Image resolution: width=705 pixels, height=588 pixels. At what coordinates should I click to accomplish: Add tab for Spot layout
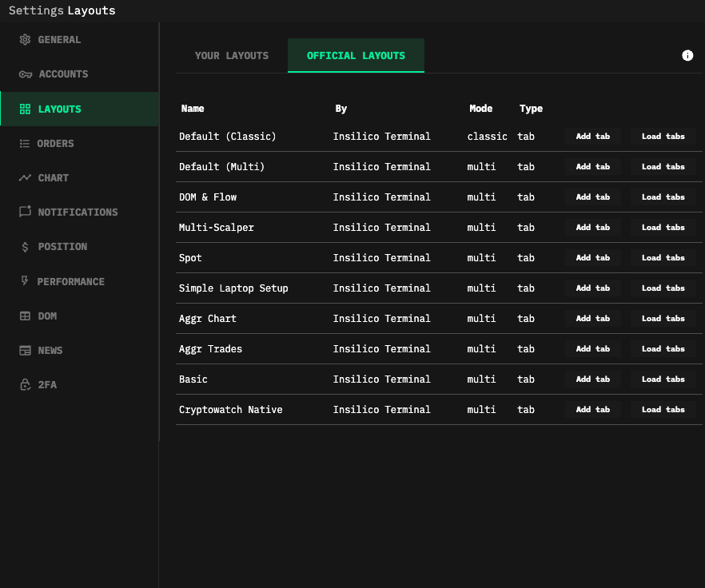point(592,257)
